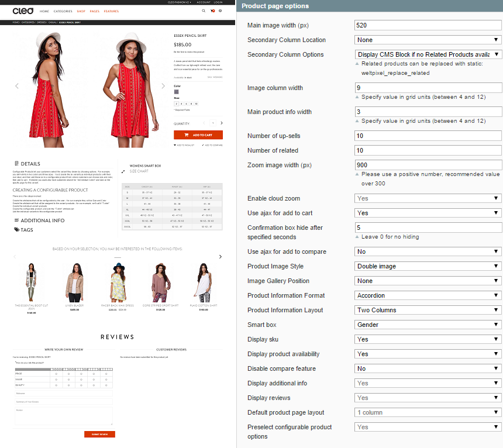Select the gray color swatch
The image size is (503, 448).
(x=176, y=92)
